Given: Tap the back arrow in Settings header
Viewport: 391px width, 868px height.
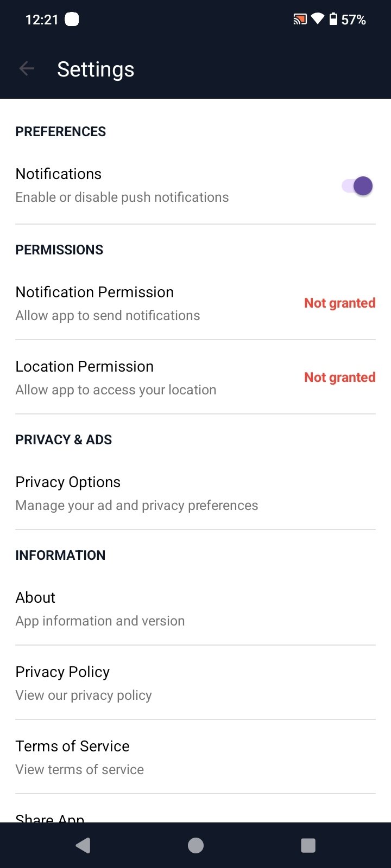Looking at the screenshot, I should click(x=27, y=68).
